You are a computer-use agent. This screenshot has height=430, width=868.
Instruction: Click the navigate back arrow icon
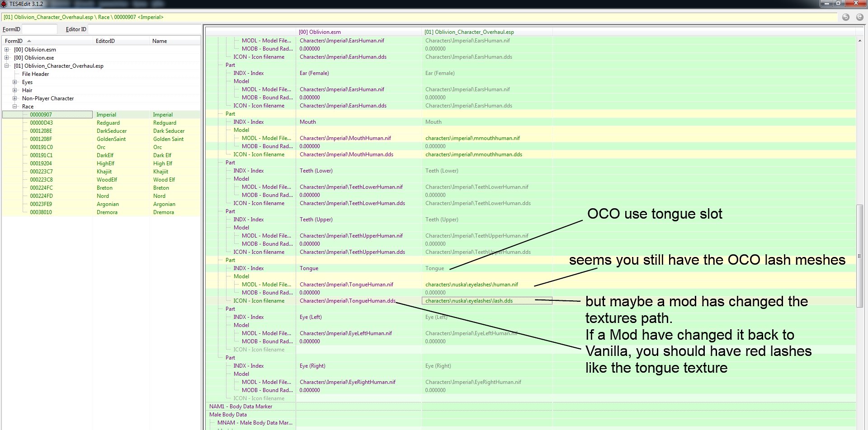(846, 17)
